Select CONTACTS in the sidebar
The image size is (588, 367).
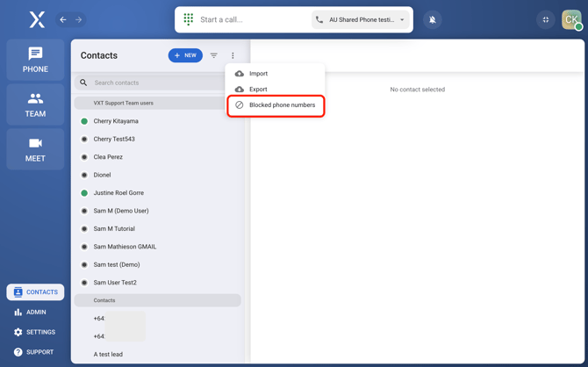(x=35, y=292)
